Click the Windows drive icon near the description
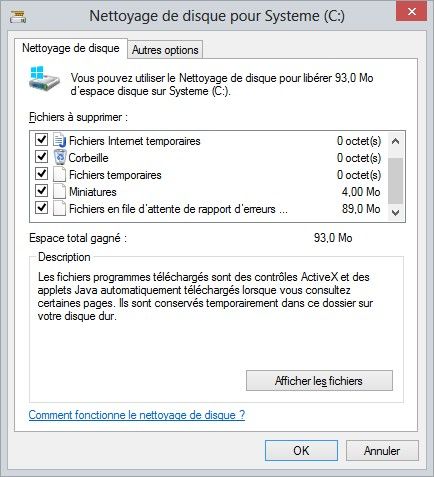The image size is (434, 477). (x=44, y=80)
